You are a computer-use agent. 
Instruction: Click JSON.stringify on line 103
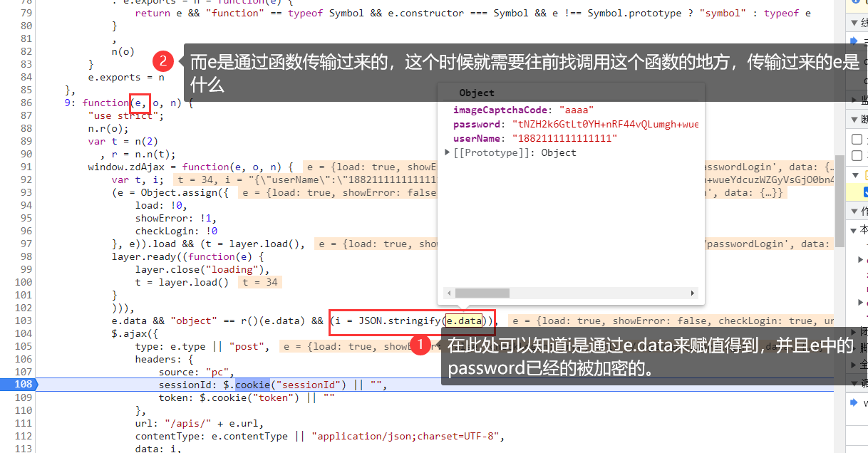click(x=400, y=321)
